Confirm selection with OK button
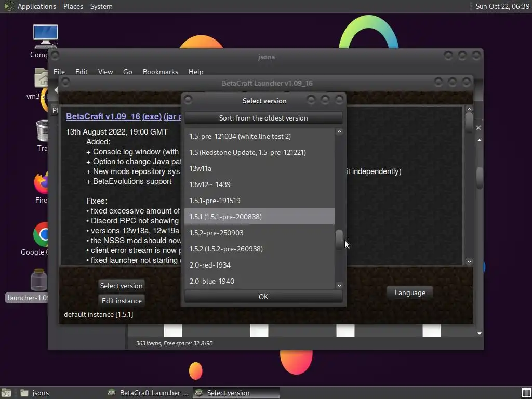The width and height of the screenshot is (532, 399). [263, 297]
